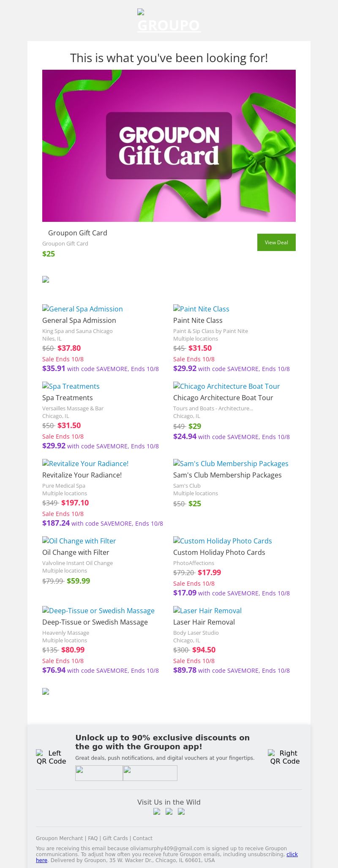
Task: Open the Chicago Architecture Boat Tour link
Action: point(226,386)
